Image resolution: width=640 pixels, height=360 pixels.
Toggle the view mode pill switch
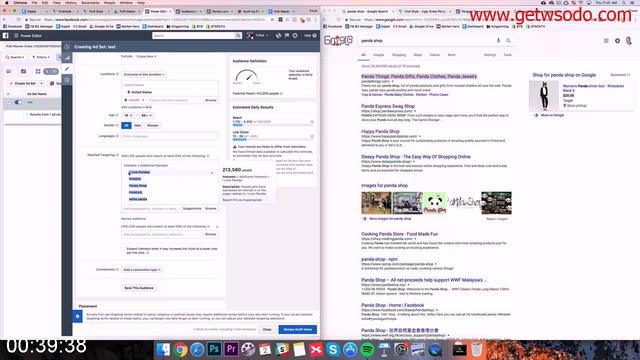51,71
